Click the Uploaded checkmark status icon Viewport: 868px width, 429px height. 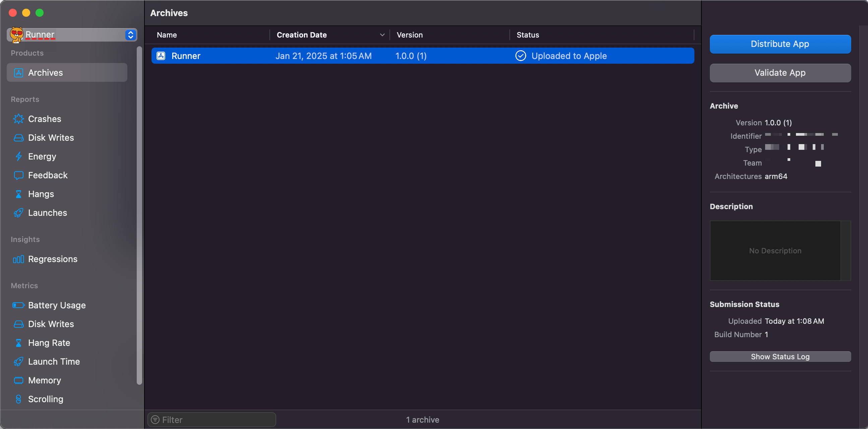[520, 56]
